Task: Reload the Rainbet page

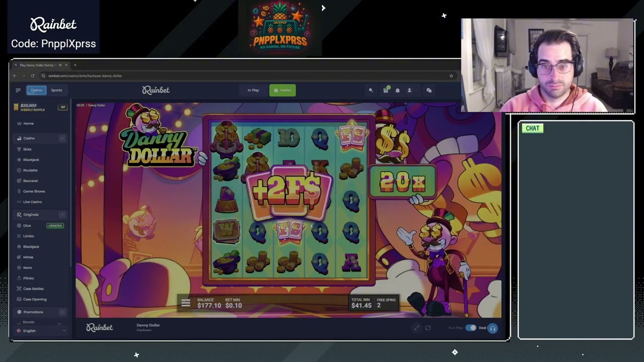Action: pos(32,76)
